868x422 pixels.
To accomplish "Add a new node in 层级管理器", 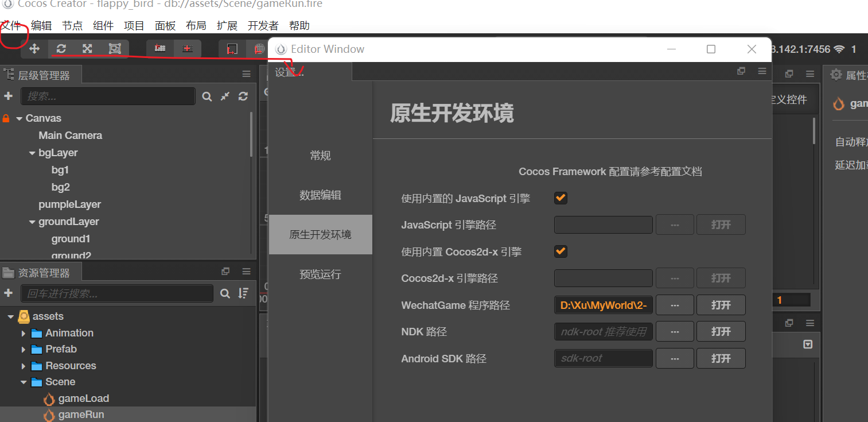I will (8, 96).
